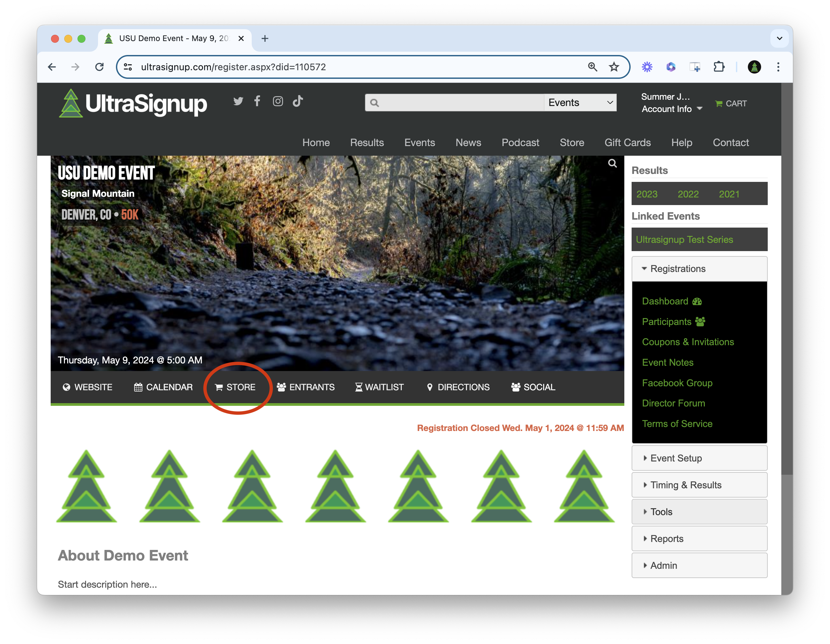Open News in main navigation
830x644 pixels.
(468, 142)
